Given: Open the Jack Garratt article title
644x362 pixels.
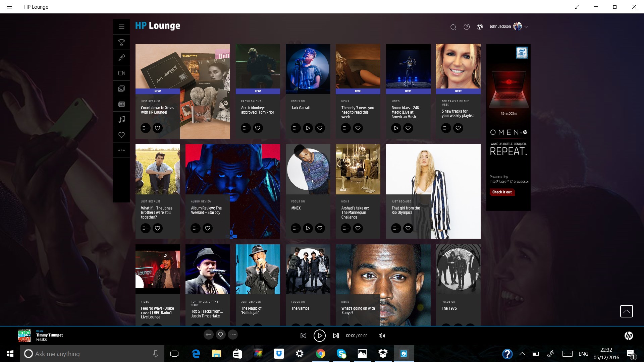Looking at the screenshot, I should coord(301,108).
